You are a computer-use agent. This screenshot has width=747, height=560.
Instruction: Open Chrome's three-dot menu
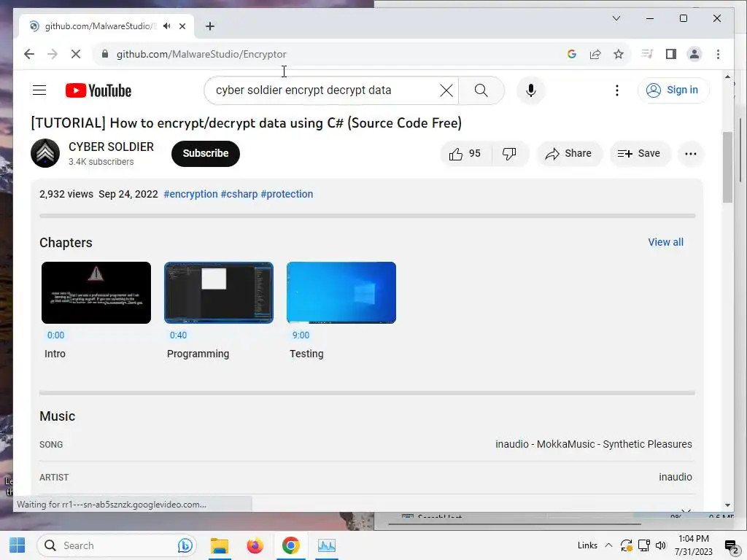718,54
